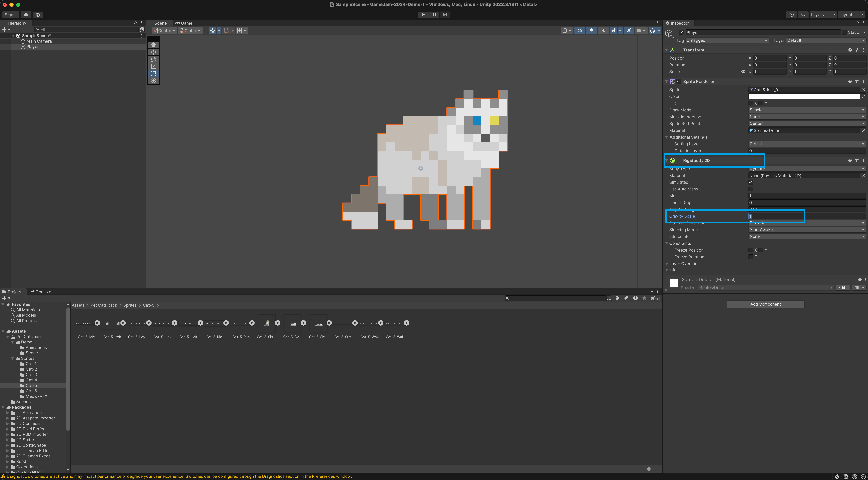Click the Step frame button
Image resolution: width=868 pixels, height=480 pixels.
pos(445,14)
